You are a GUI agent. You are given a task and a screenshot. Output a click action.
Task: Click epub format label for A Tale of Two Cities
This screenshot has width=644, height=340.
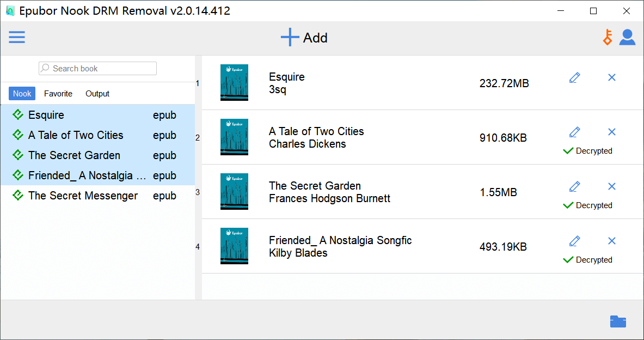pos(165,136)
